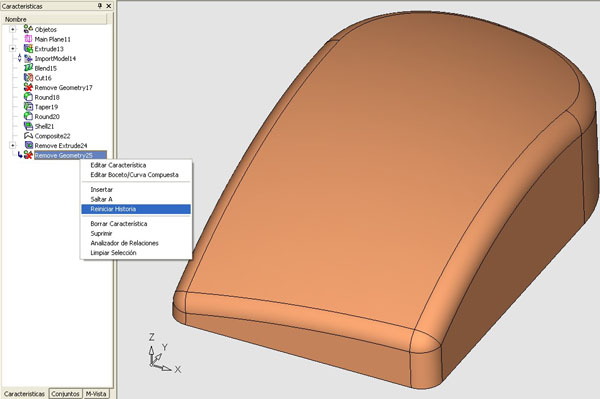This screenshot has height=399, width=600.
Task: Expand the Remove Extrude24 node
Action: click(13, 145)
